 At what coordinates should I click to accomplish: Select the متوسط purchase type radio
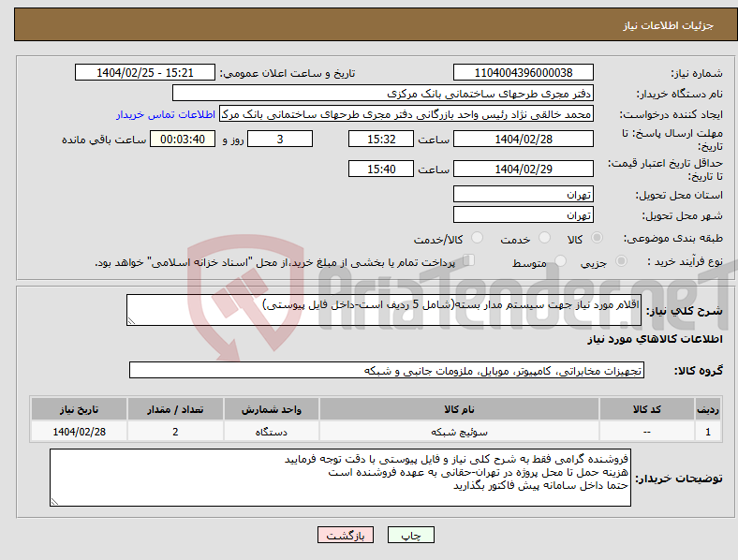point(560,260)
